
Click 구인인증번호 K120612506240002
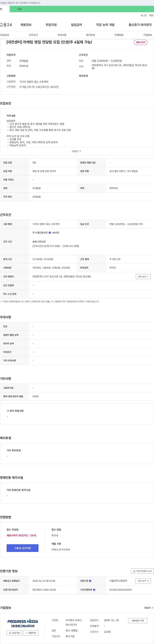[121, 589]
